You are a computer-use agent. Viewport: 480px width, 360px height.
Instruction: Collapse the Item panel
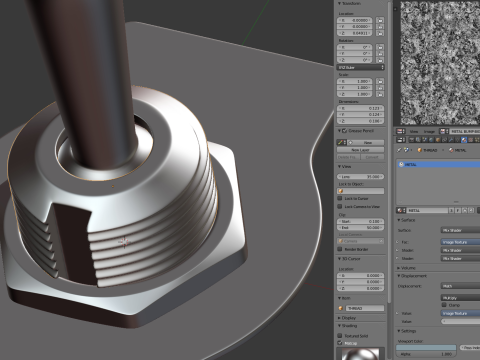point(339,298)
